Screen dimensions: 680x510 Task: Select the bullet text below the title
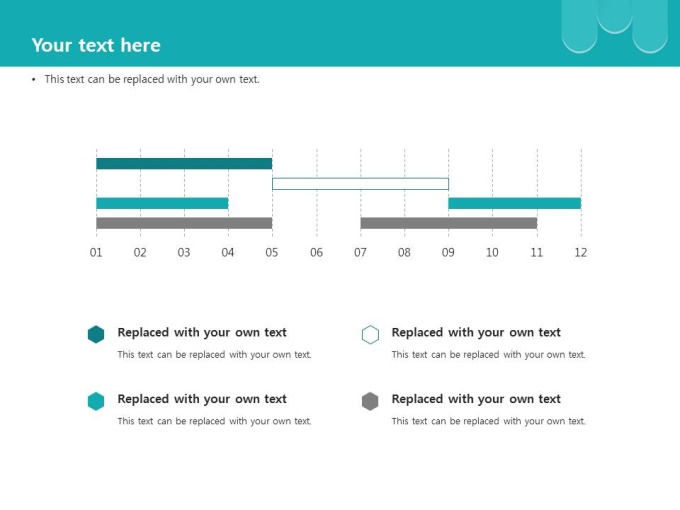pyautogui.click(x=152, y=79)
